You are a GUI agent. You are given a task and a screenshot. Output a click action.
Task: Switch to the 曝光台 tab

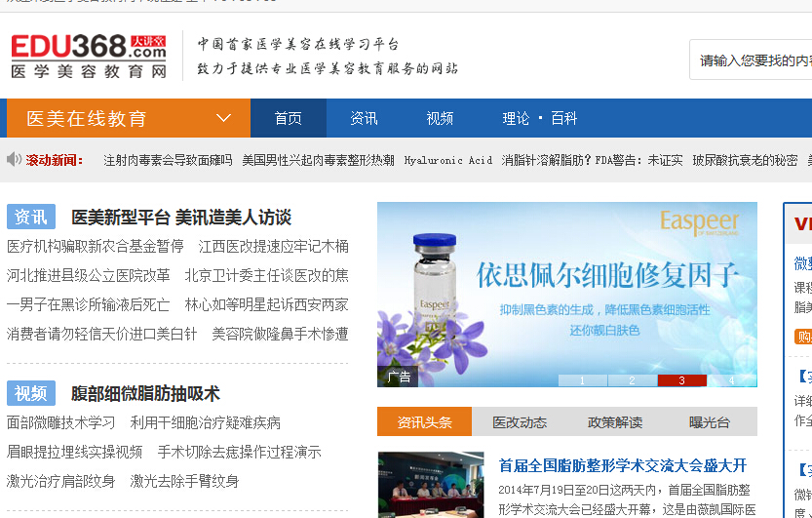710,421
